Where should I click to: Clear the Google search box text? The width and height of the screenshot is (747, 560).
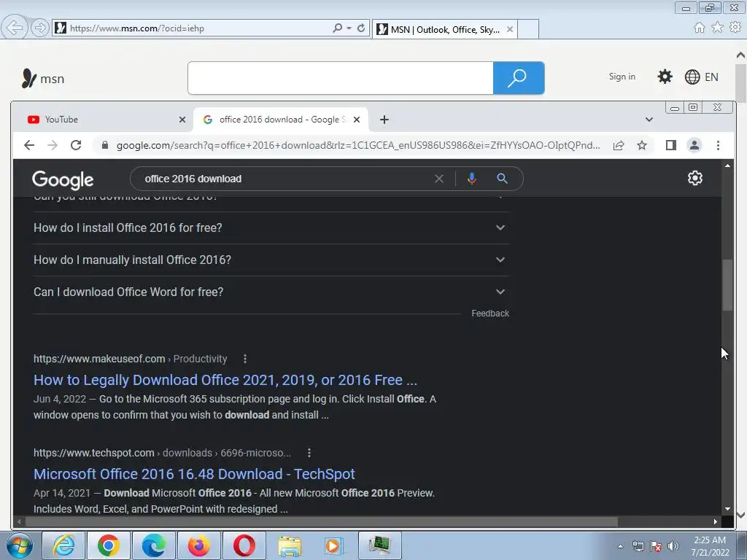[x=438, y=179]
